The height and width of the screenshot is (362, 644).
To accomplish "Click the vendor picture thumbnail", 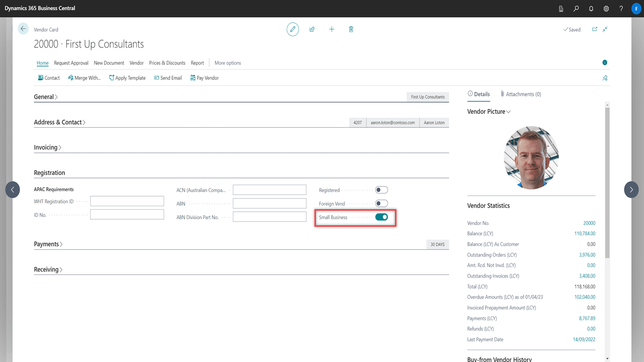I will [531, 157].
